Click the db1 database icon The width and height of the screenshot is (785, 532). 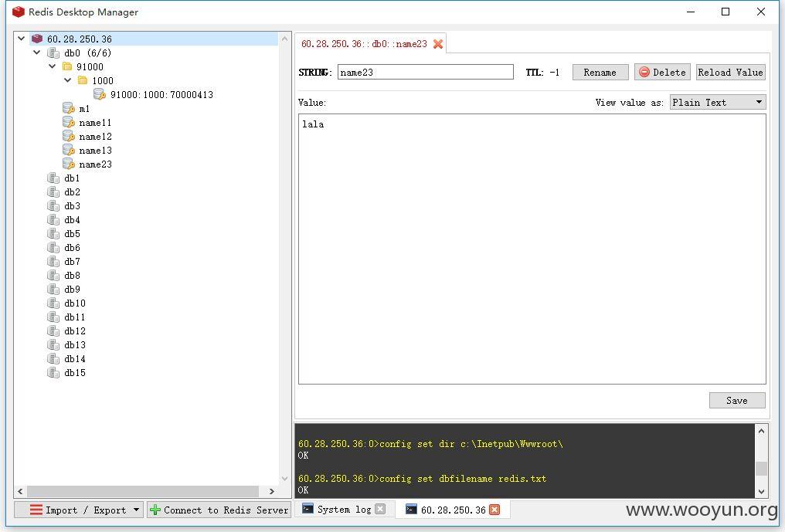click(x=53, y=178)
